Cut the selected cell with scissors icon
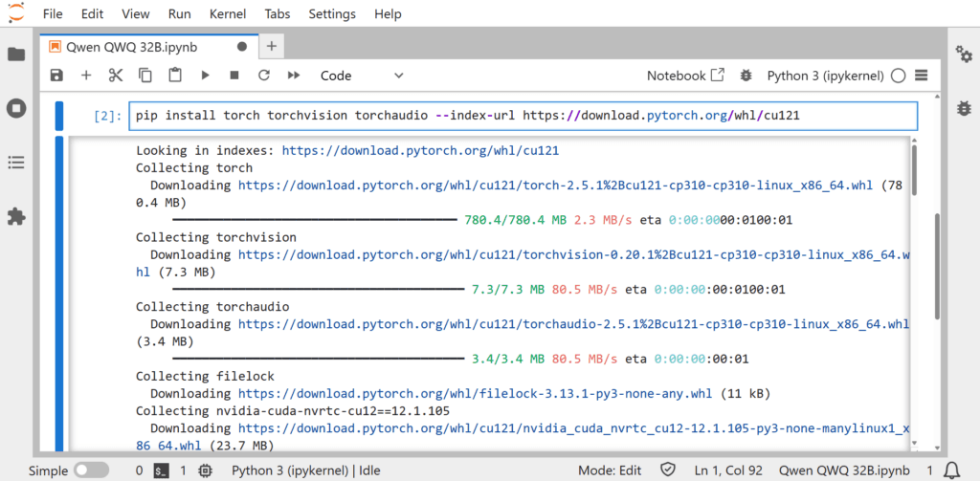Image resolution: width=980 pixels, height=481 pixels. tap(116, 76)
